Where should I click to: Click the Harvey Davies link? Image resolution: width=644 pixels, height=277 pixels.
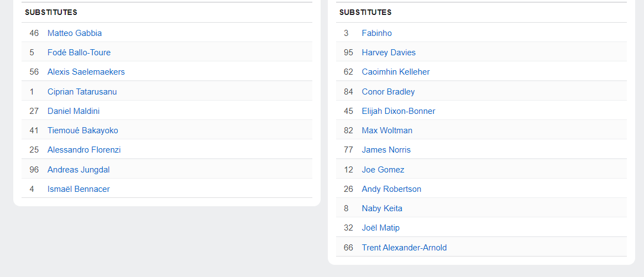pyautogui.click(x=389, y=52)
